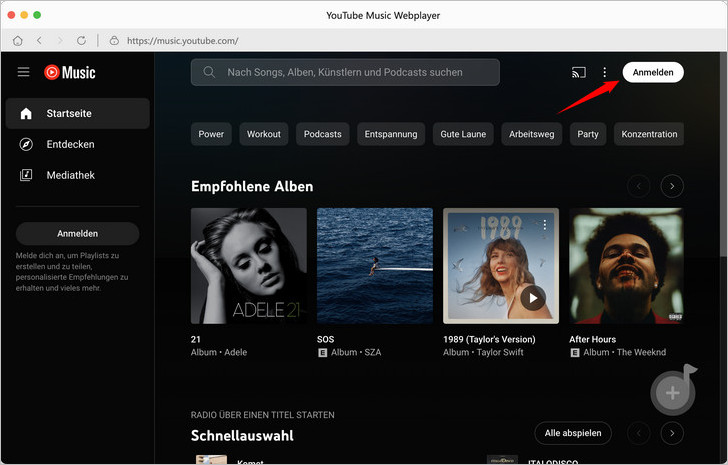This screenshot has width=728, height=465.
Task: Select the Konzentration mood chip
Action: click(649, 134)
